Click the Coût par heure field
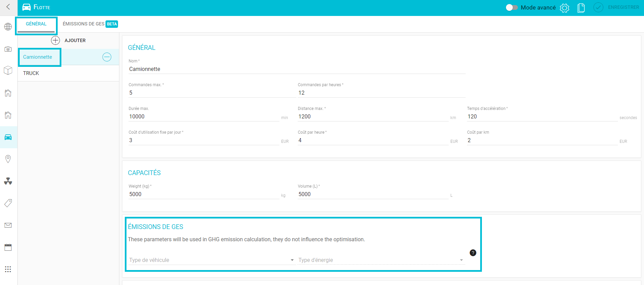The width and height of the screenshot is (644, 285). (x=373, y=140)
